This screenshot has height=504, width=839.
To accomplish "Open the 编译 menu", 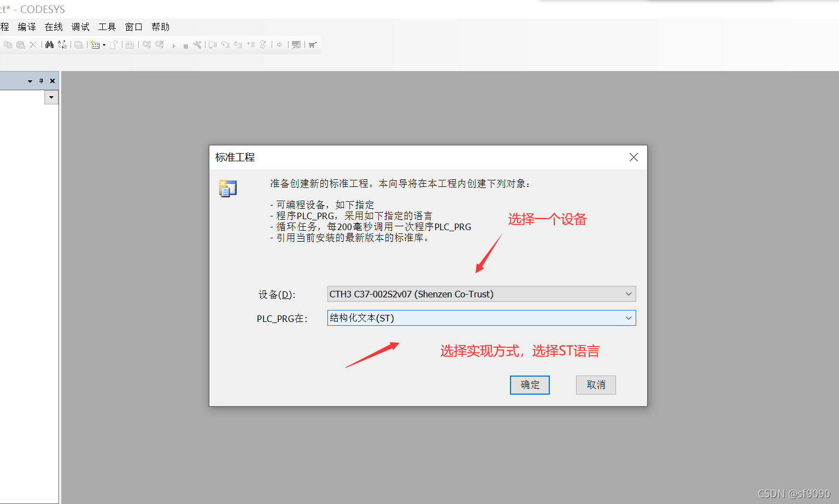I will tap(27, 27).
